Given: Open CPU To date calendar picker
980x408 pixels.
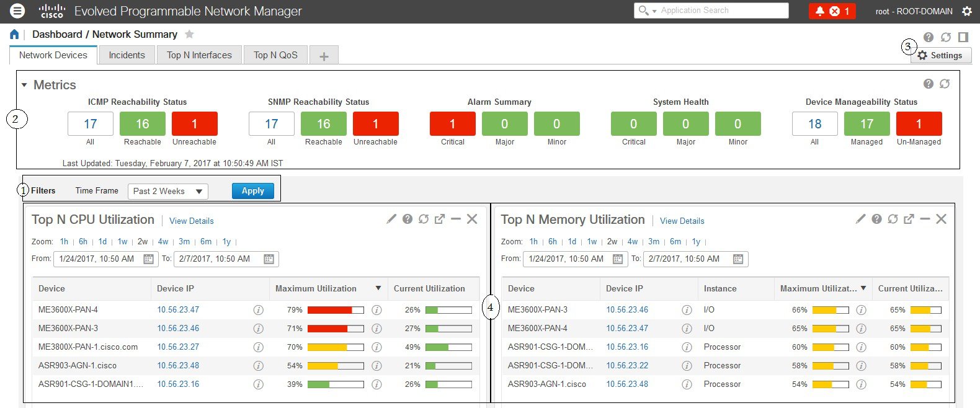Looking at the screenshot, I should pos(269,259).
